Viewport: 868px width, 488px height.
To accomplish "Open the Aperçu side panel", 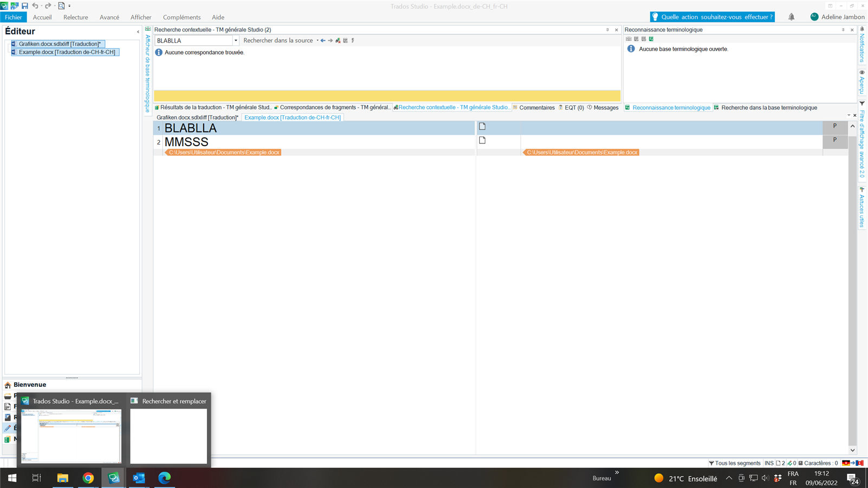I will (x=862, y=82).
